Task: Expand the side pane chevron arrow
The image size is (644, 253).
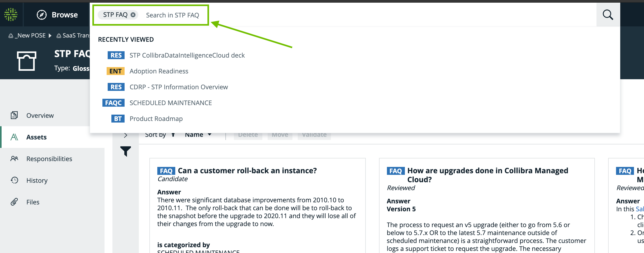Action: (126, 135)
